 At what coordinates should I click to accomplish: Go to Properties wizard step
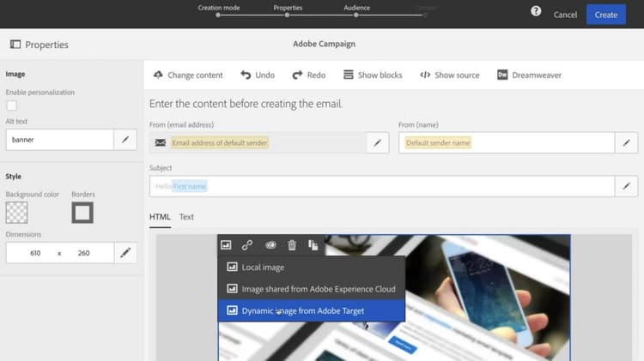pyautogui.click(x=288, y=10)
